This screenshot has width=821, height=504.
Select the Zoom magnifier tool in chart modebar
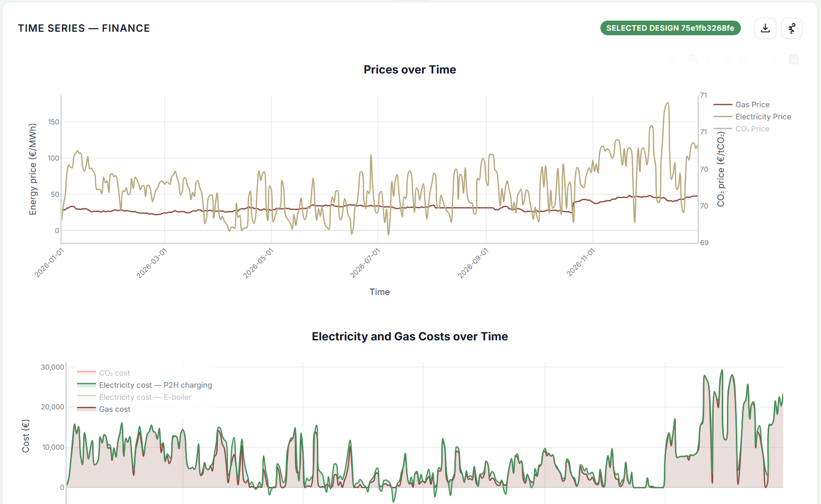(693, 59)
